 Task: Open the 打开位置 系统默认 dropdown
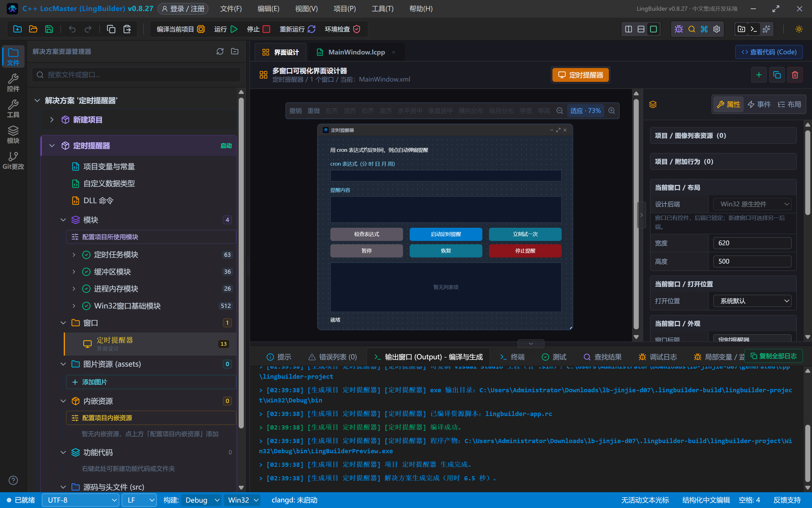point(752,301)
